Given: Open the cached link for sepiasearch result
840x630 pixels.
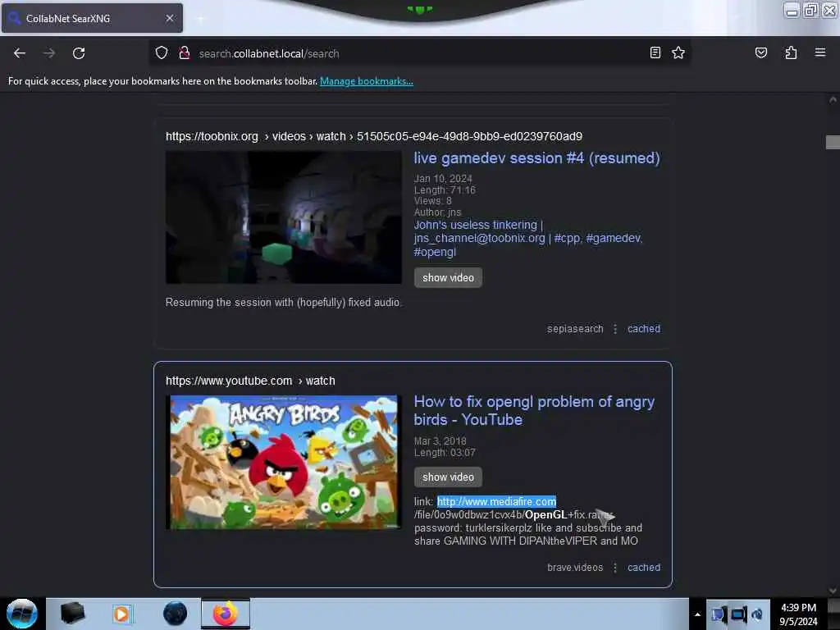Looking at the screenshot, I should pyautogui.click(x=644, y=329).
